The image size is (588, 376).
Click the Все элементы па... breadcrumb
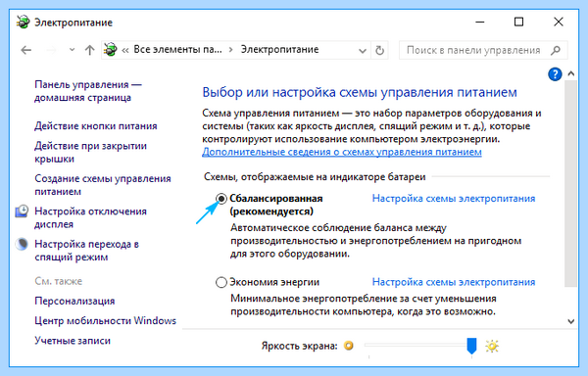click(x=177, y=49)
